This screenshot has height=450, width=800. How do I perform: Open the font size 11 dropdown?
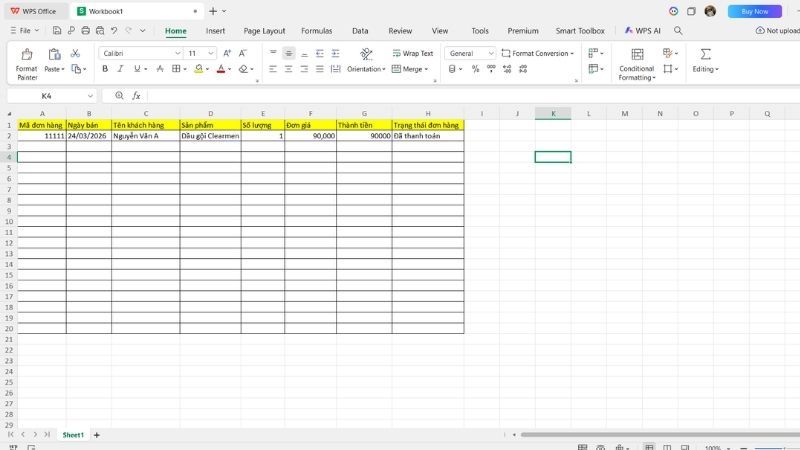click(x=211, y=53)
